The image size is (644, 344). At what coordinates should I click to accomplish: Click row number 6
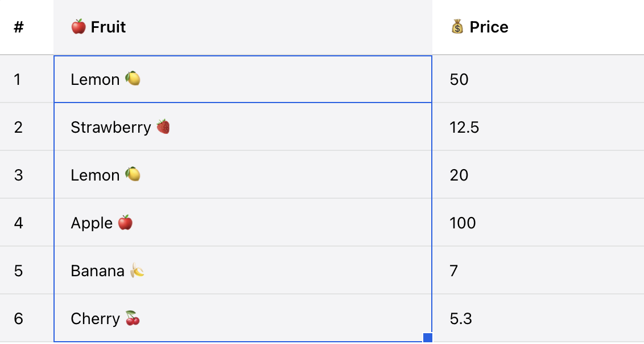click(x=19, y=318)
